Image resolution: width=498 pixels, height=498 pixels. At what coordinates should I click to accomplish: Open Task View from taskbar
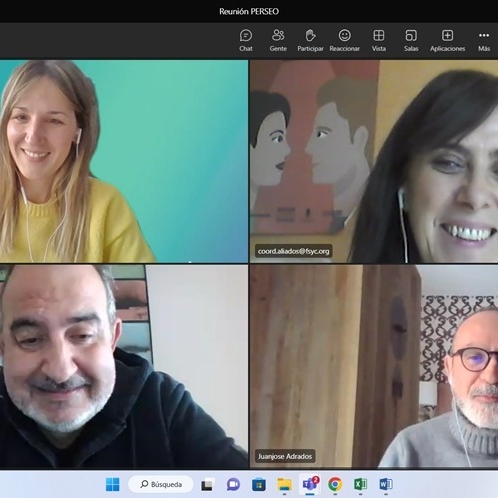(207, 485)
